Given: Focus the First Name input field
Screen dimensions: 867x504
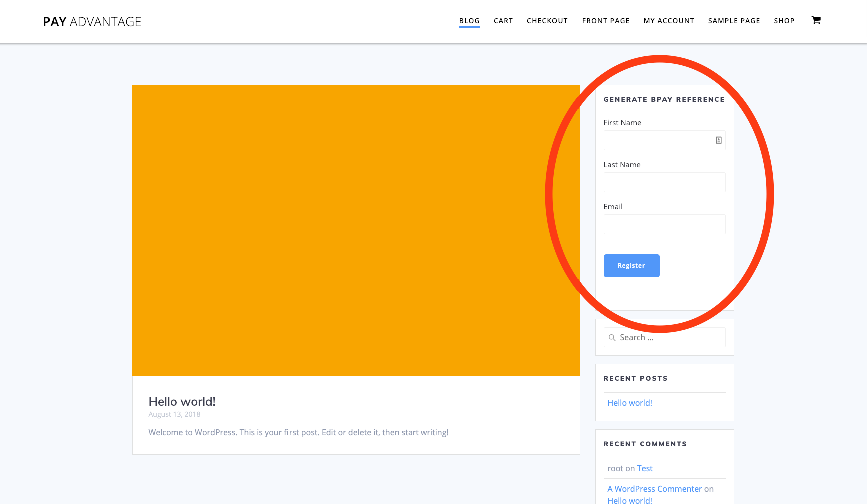Looking at the screenshot, I should pyautogui.click(x=664, y=140).
